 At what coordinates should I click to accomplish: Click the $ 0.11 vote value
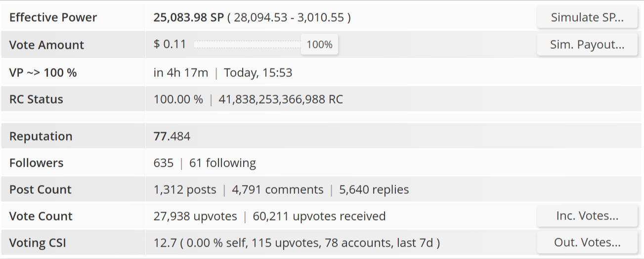pyautogui.click(x=170, y=44)
